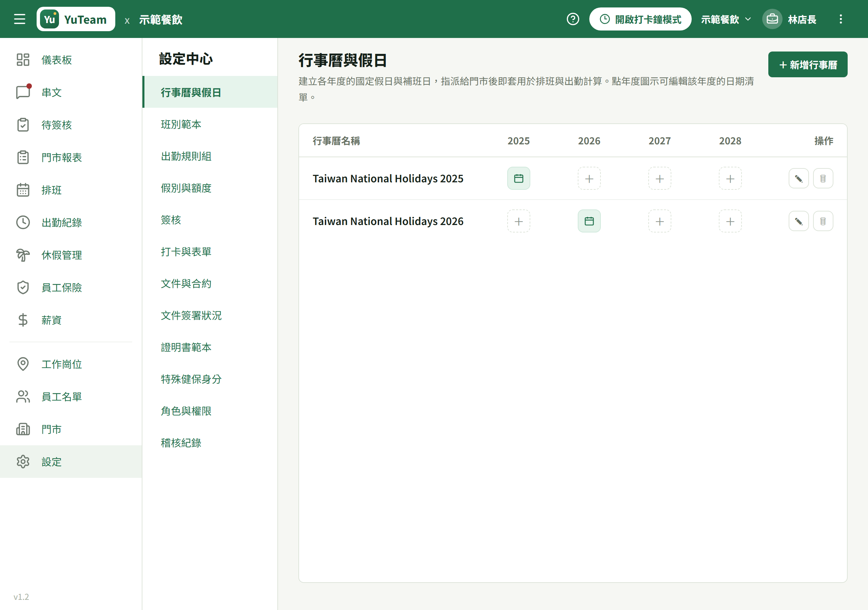The height and width of the screenshot is (610, 868).
Task: Open 員工名單 employee list
Action: tap(71, 396)
